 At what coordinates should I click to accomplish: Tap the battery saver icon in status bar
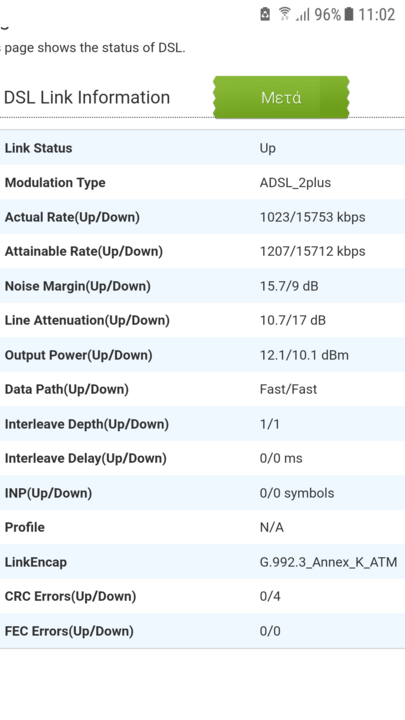(x=265, y=14)
